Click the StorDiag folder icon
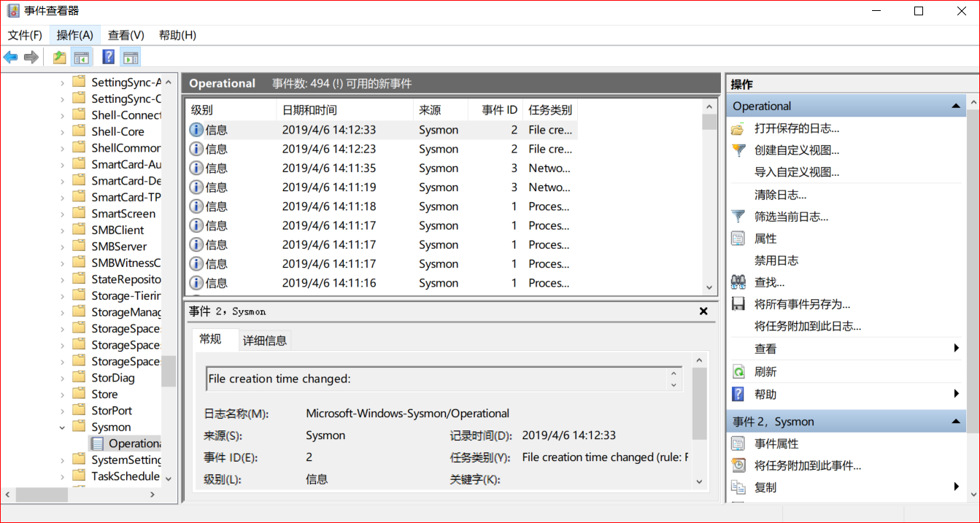Image resolution: width=980 pixels, height=523 pixels. (79, 378)
